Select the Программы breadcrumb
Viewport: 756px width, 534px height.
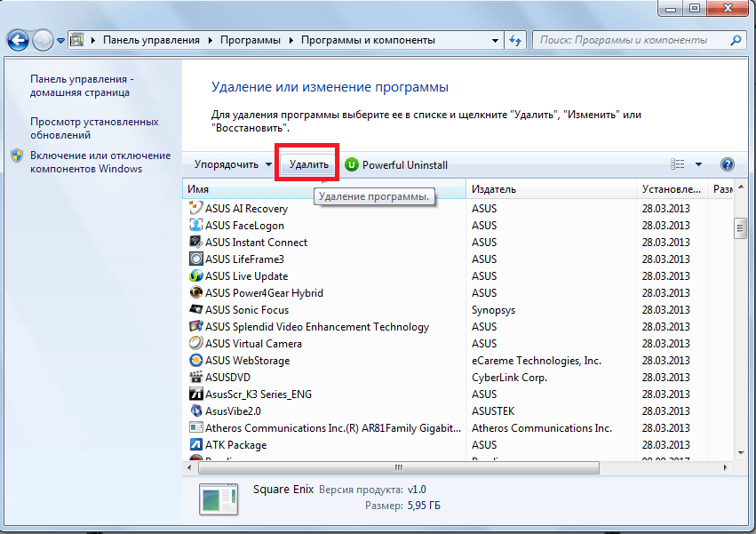pos(251,40)
